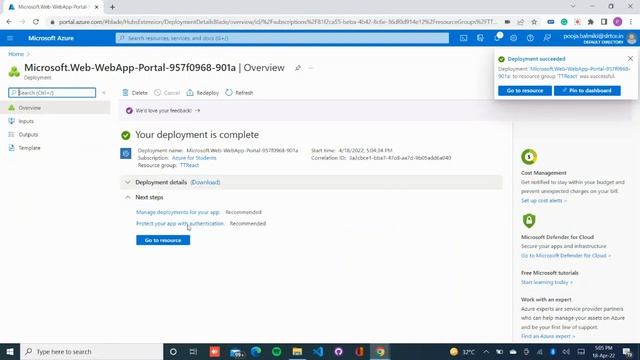Open Protect your app with authentication link

click(x=180, y=223)
